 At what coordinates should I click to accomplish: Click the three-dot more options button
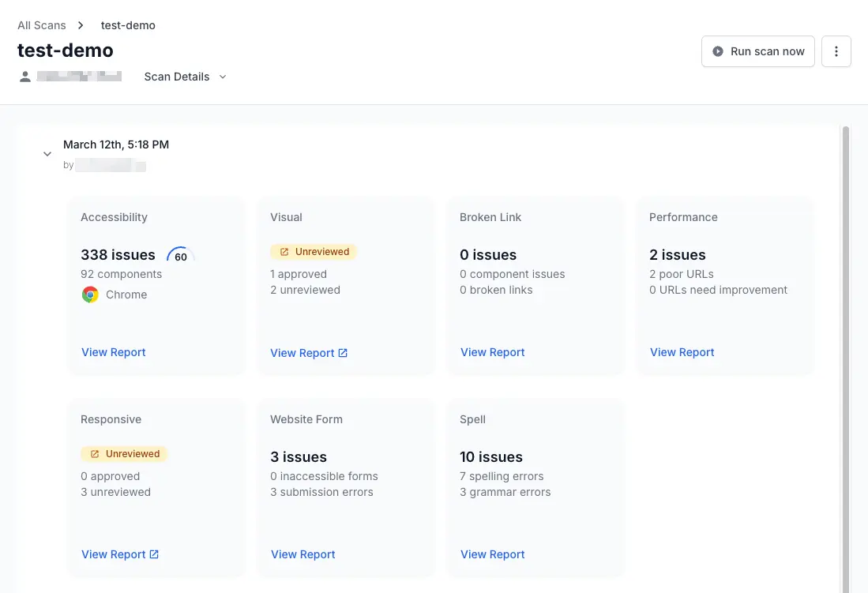coord(836,51)
